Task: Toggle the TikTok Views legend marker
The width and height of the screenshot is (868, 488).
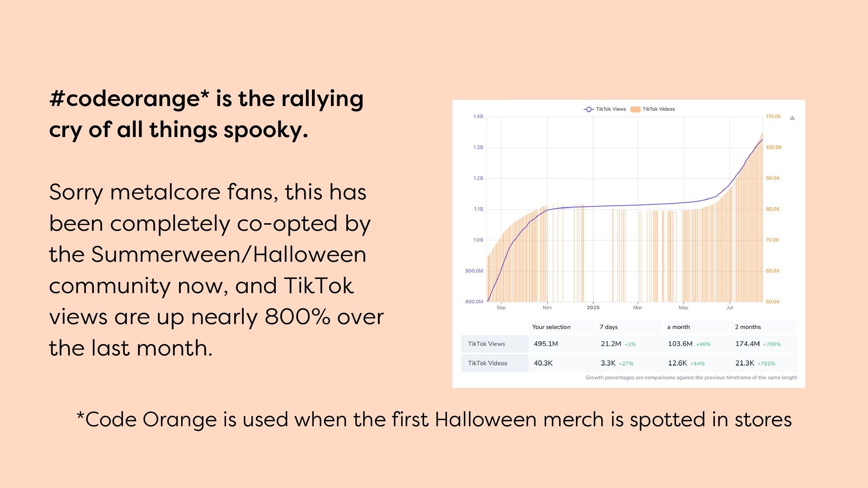Action: (589, 109)
